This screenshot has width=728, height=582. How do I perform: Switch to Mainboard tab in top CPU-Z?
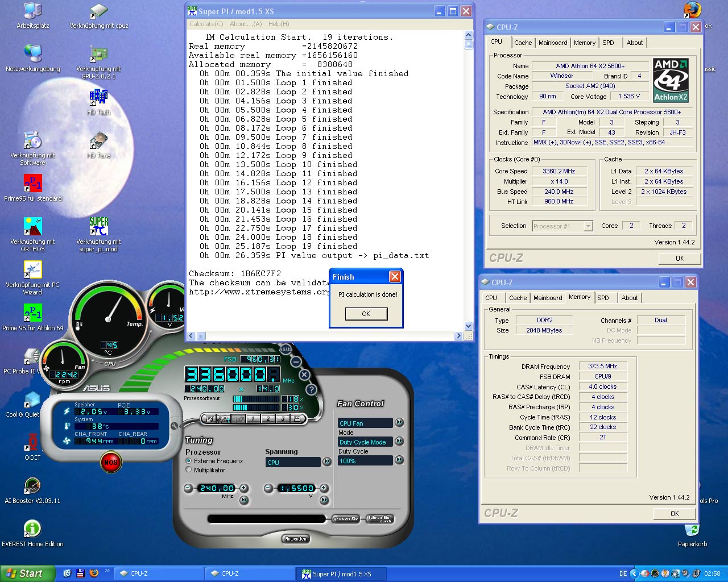click(x=553, y=43)
